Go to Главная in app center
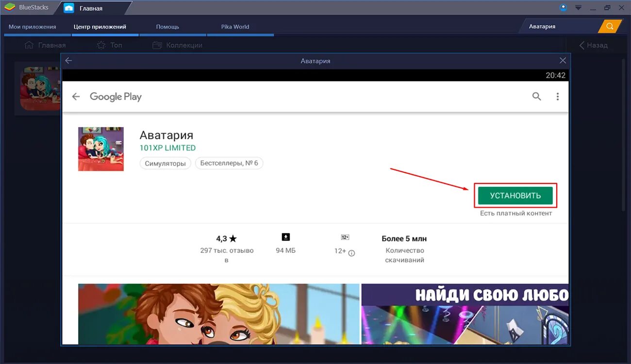Image resolution: width=631 pixels, height=364 pixels. point(45,45)
